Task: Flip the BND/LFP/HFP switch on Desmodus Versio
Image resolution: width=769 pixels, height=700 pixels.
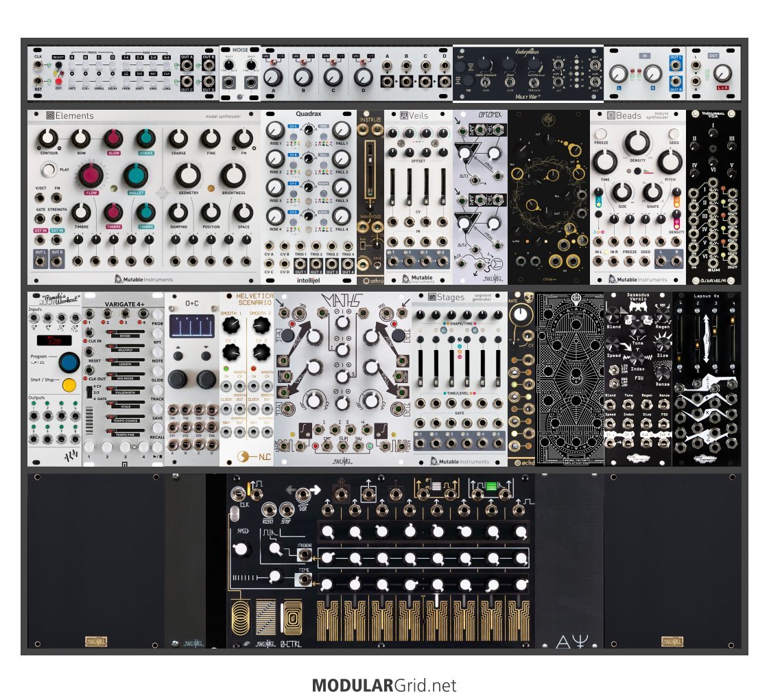Action: pos(615,383)
